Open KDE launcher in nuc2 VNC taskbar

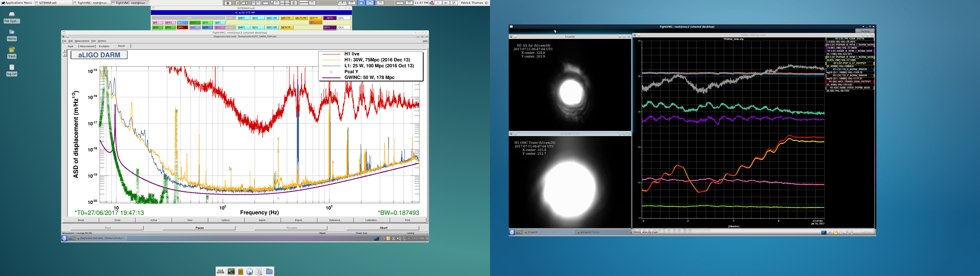pyautogui.click(x=512, y=232)
